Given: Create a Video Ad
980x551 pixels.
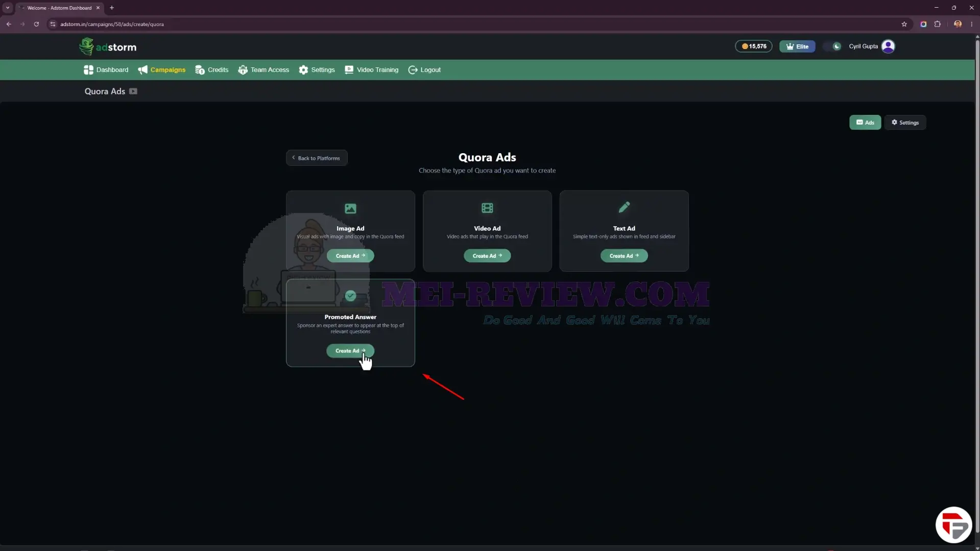Looking at the screenshot, I should (487, 256).
